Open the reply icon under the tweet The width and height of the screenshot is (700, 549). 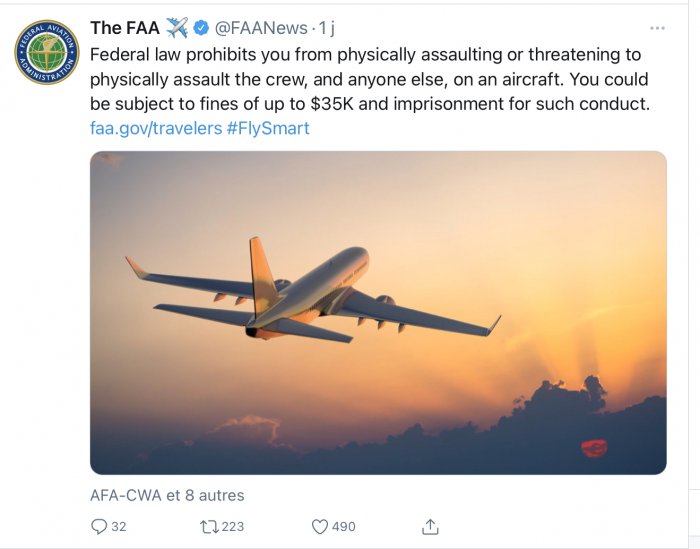[x=99, y=526]
